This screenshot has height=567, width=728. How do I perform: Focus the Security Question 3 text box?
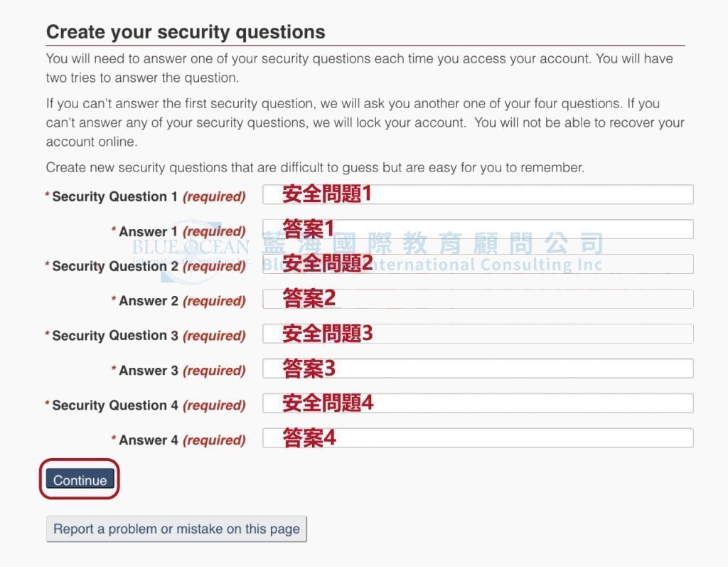click(x=478, y=334)
